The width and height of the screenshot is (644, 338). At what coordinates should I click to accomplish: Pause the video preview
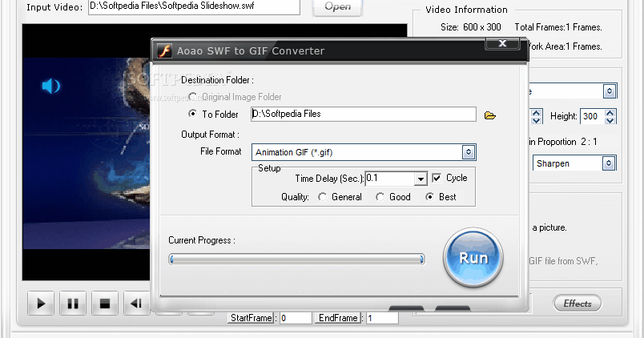pyautogui.click(x=73, y=304)
